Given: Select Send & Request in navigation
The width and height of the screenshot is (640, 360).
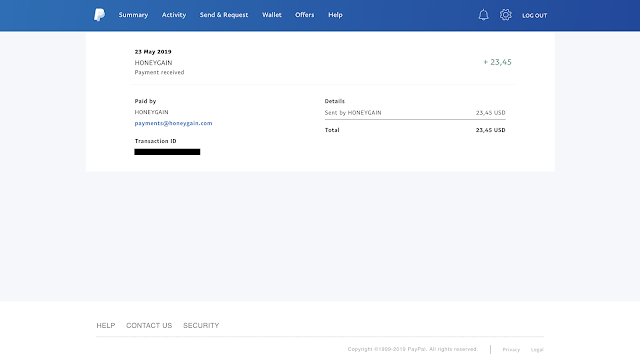Looking at the screenshot, I should click(x=224, y=15).
